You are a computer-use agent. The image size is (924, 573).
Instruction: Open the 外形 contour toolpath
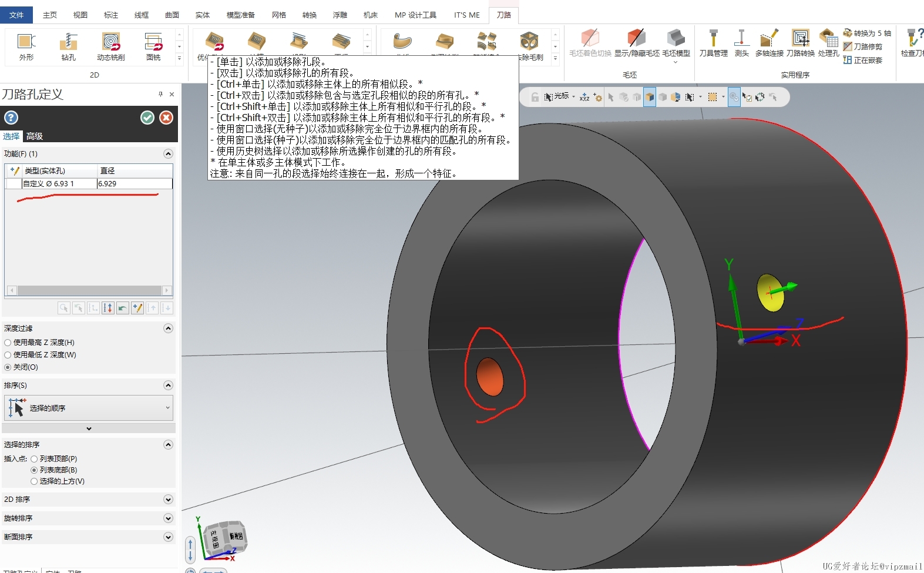click(26, 46)
